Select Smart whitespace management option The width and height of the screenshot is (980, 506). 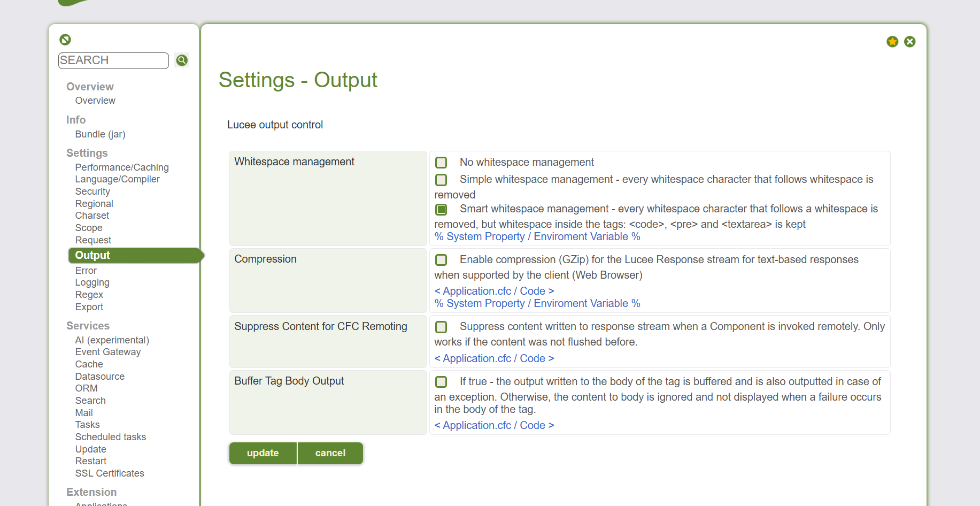441,209
